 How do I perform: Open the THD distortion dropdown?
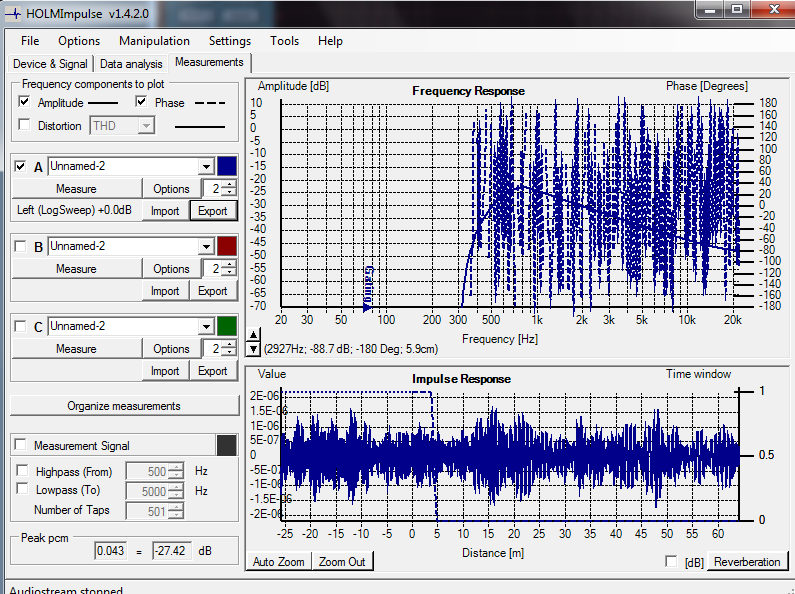pyautogui.click(x=146, y=126)
